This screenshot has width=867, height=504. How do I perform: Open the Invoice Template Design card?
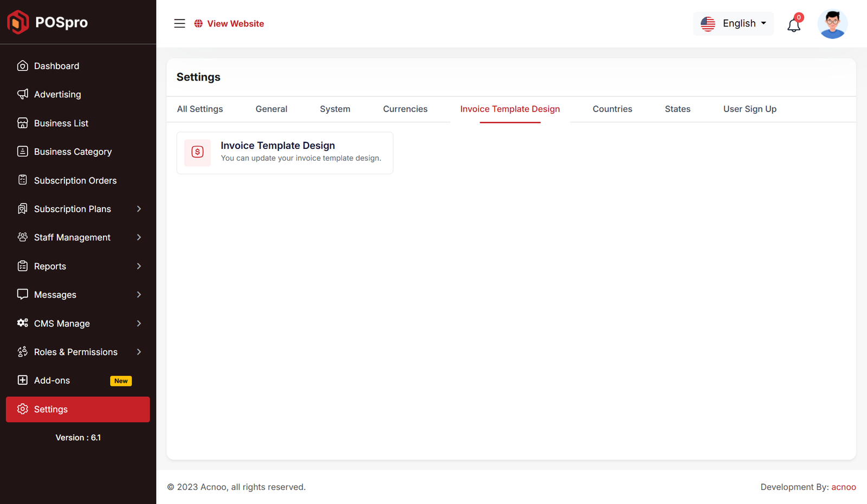pyautogui.click(x=284, y=153)
